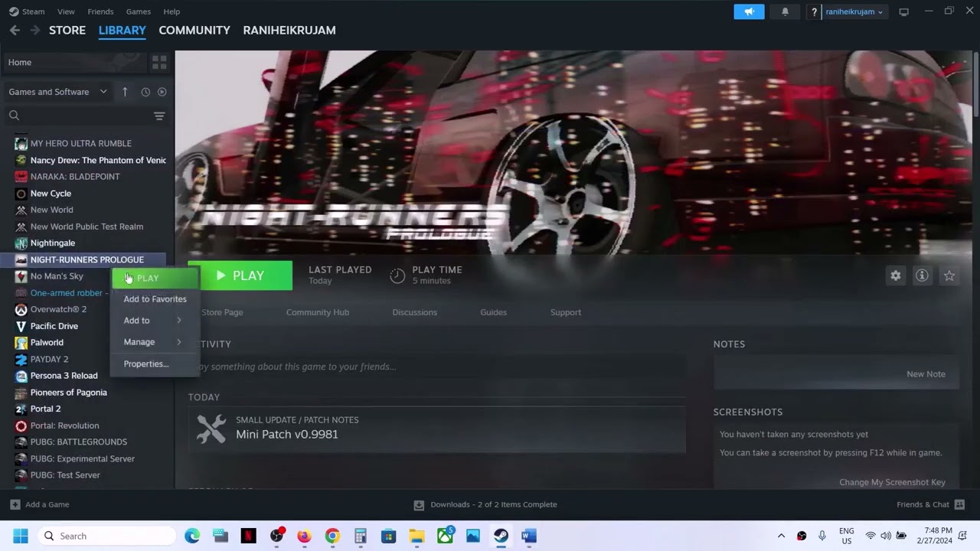Image resolution: width=980 pixels, height=551 pixels.
Task: Choose Add to Favorites menu entry
Action: point(155,299)
